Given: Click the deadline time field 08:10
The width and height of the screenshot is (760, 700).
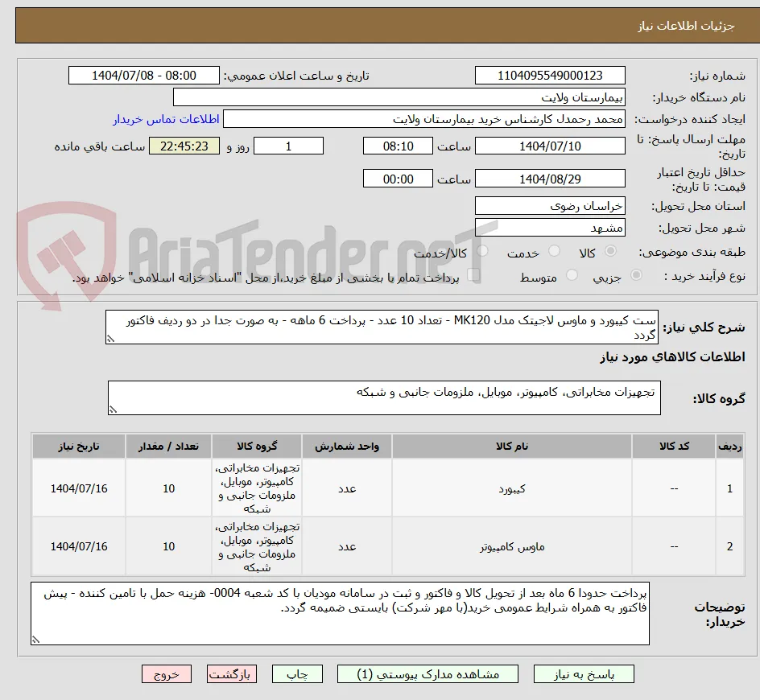Looking at the screenshot, I should pyautogui.click(x=398, y=146).
